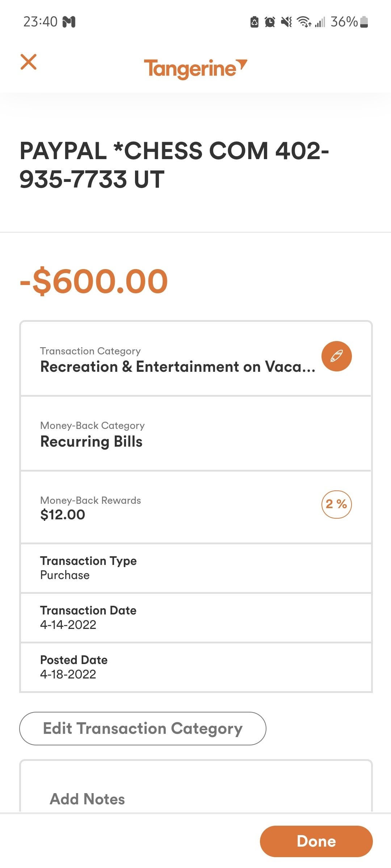Tap the Transaction Type Purchase row
Viewport: 391px width, 868px height.
point(195,568)
